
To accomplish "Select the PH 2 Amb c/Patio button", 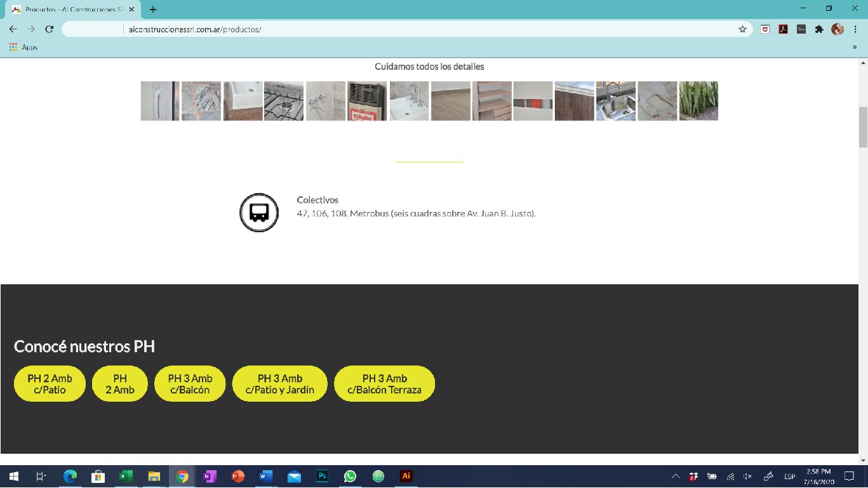I will point(50,384).
